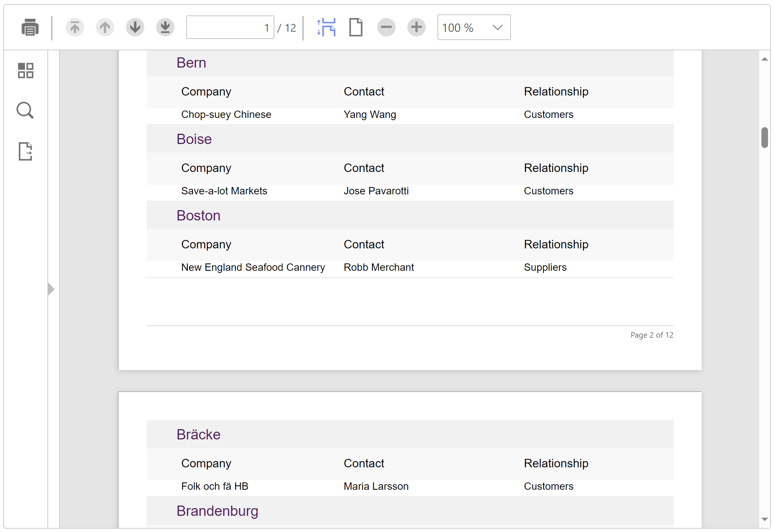Zoom out with the minus button

click(x=386, y=28)
